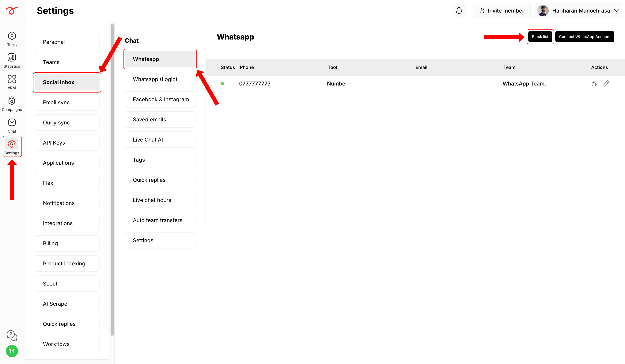
Task: Open Notifications settings
Action: pyautogui.click(x=67, y=203)
